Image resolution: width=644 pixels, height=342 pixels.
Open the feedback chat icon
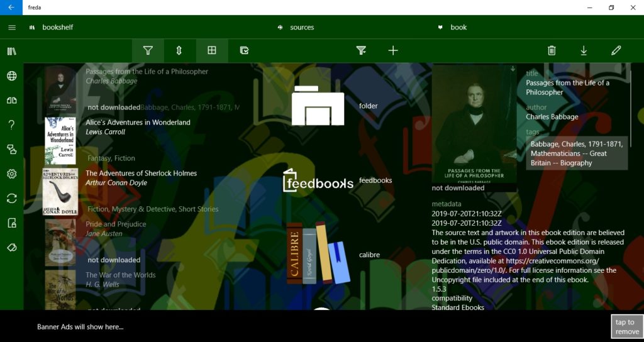12,149
